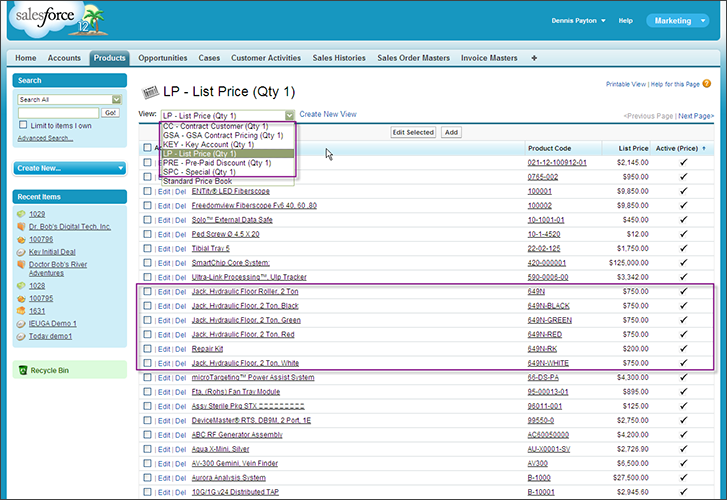Viewport: 727px width, 500px height.
Task: Expand the Create New... dropdown
Action: 70,168
